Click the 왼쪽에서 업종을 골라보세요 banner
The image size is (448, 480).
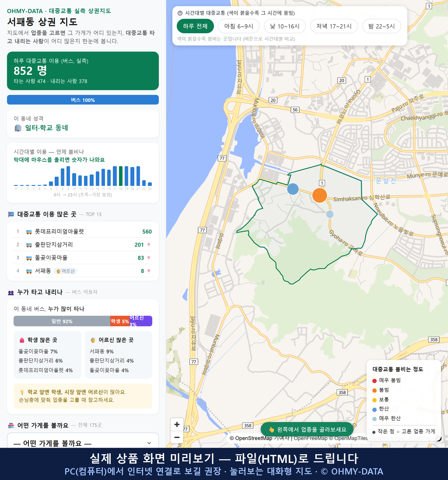(307, 429)
